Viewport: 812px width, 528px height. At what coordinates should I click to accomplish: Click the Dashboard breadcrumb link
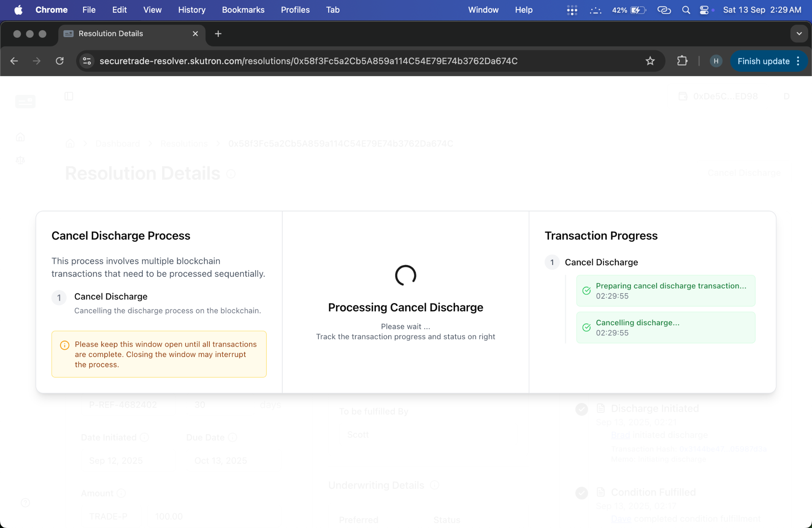coord(117,144)
